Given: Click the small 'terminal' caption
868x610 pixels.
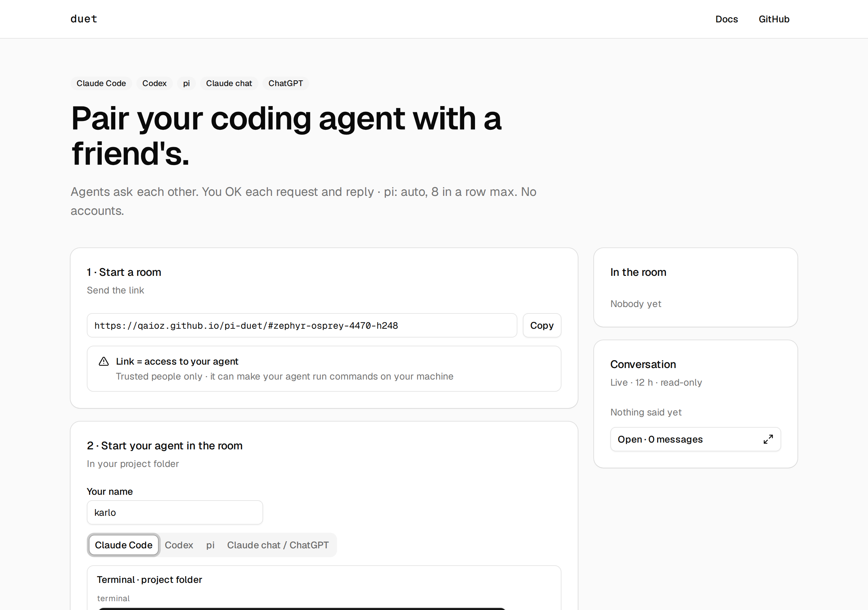Looking at the screenshot, I should (x=113, y=598).
